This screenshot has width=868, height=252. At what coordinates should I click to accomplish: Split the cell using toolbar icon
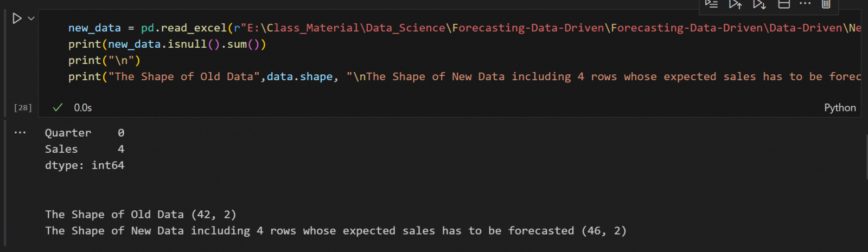click(x=784, y=4)
